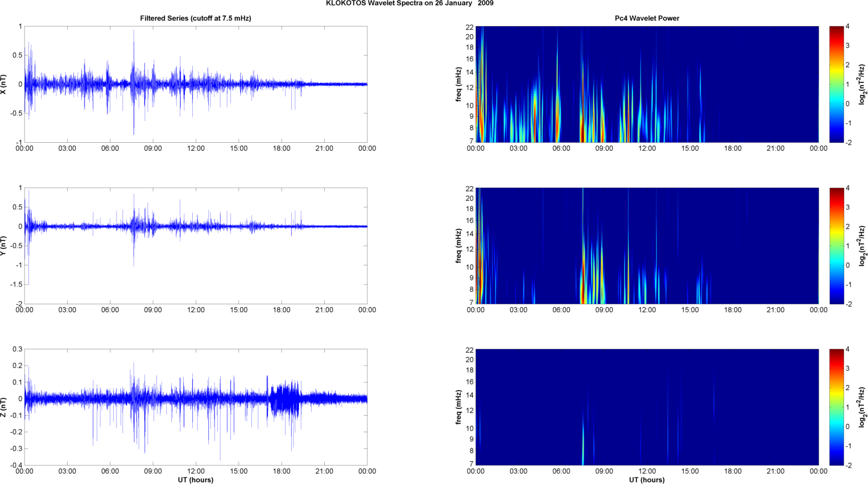The height and width of the screenshot is (484, 868).
Task: Select freq (mHz) label of top wavelet panel
Action: 458,84
